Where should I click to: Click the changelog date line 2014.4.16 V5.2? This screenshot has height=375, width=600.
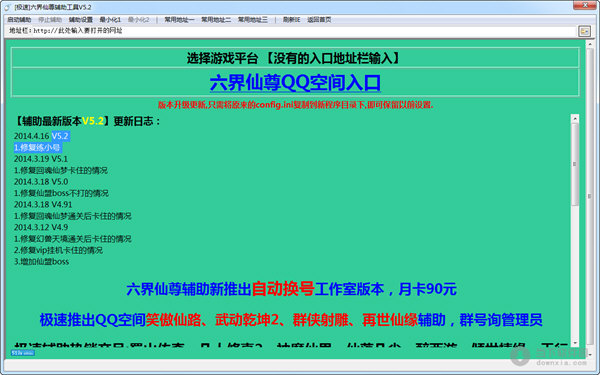click(41, 136)
